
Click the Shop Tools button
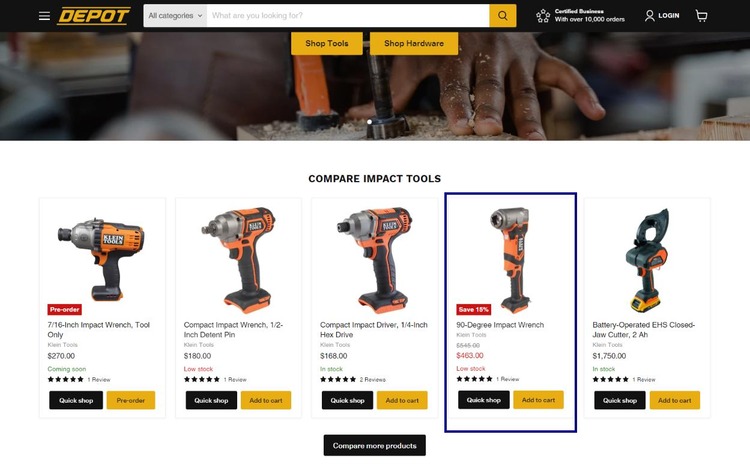327,44
